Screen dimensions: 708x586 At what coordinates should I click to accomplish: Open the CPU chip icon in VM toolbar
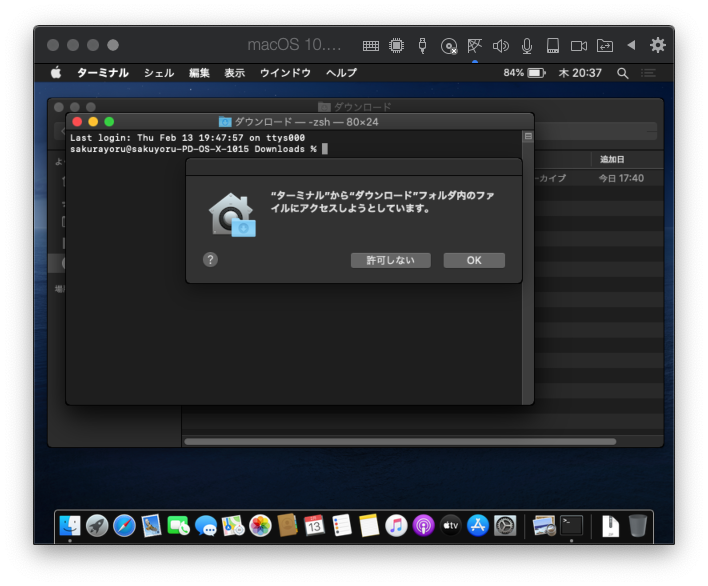click(x=396, y=46)
